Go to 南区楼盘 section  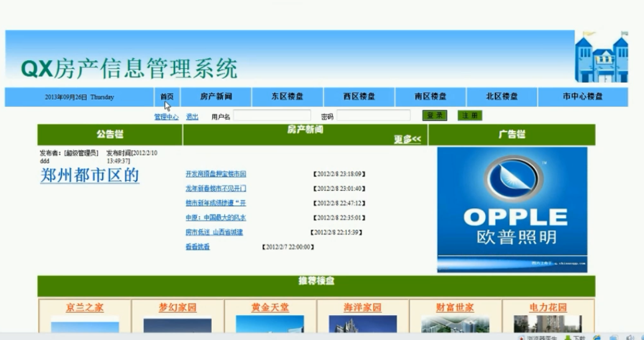pos(431,97)
